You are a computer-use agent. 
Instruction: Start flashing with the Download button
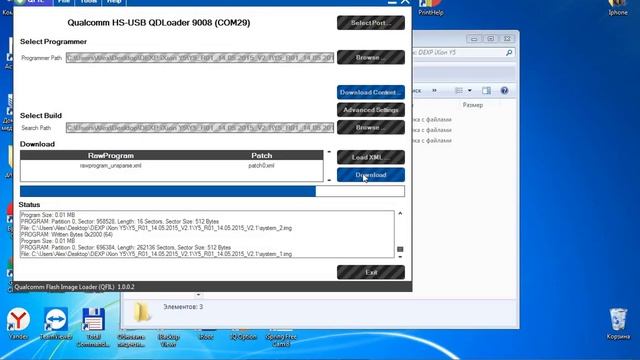tap(371, 175)
